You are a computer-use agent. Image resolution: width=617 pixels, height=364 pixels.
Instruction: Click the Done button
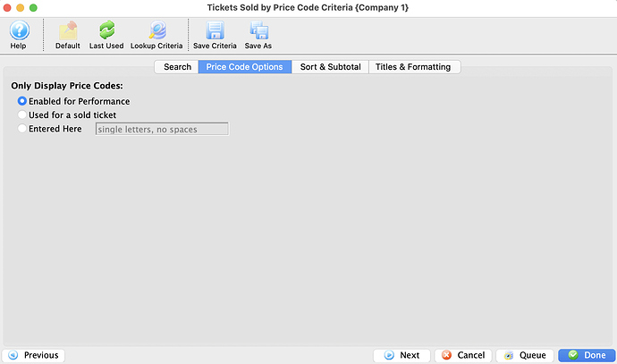point(587,355)
